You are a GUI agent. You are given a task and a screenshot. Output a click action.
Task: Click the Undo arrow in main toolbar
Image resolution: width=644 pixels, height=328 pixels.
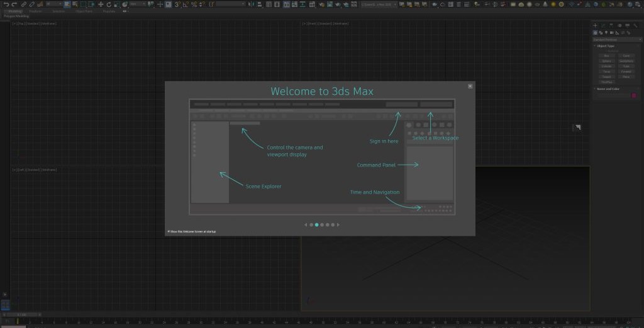point(6,4)
